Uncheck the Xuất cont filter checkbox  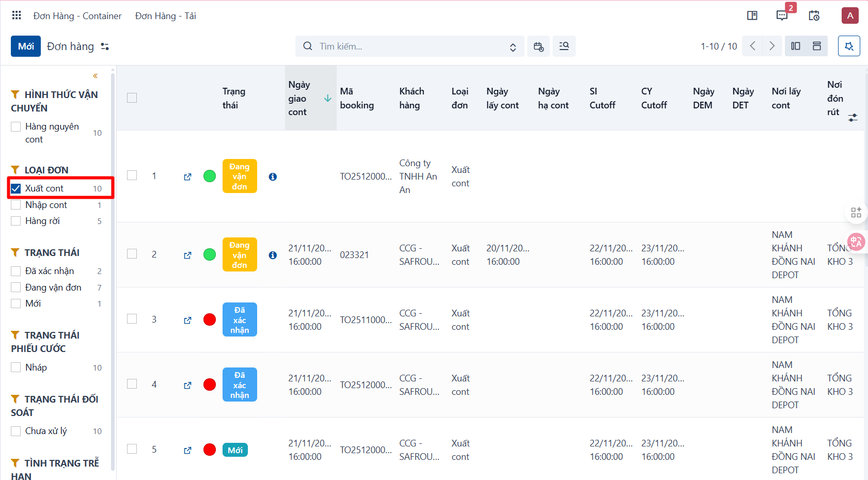[16, 188]
